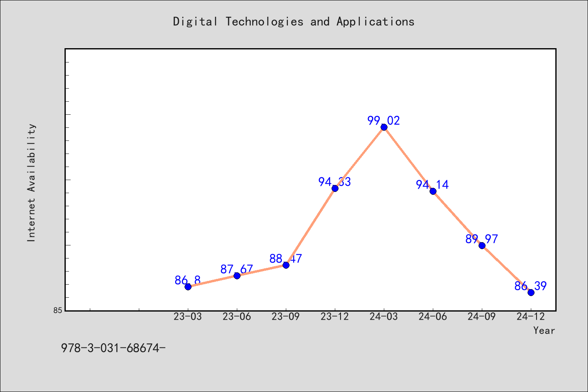This screenshot has width=588, height=392.
Task: Click the 23-03 x-axis tick label
Action: (188, 316)
